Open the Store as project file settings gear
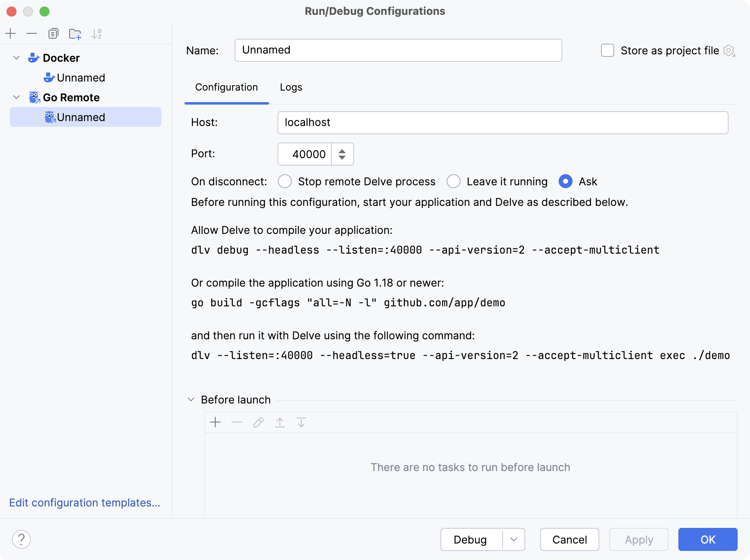The image size is (750, 560). pyautogui.click(x=729, y=50)
